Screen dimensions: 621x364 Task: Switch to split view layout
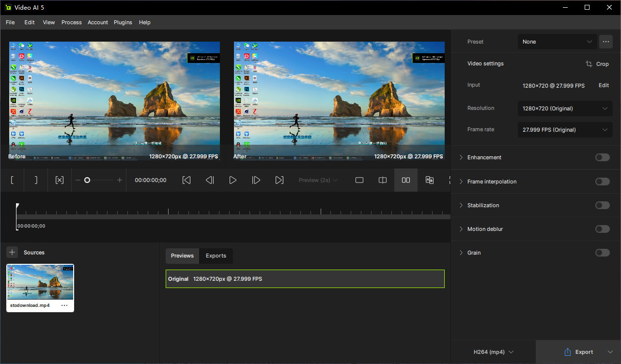tap(383, 180)
